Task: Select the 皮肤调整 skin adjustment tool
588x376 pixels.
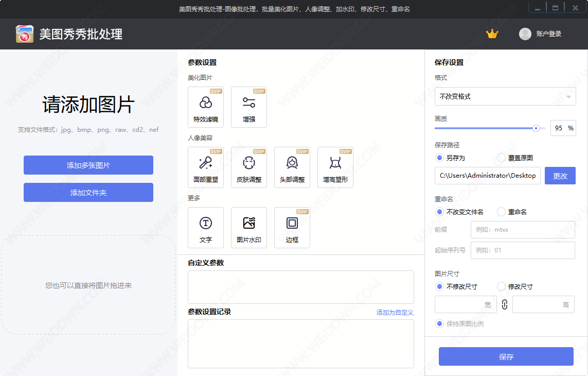Action: (248, 167)
